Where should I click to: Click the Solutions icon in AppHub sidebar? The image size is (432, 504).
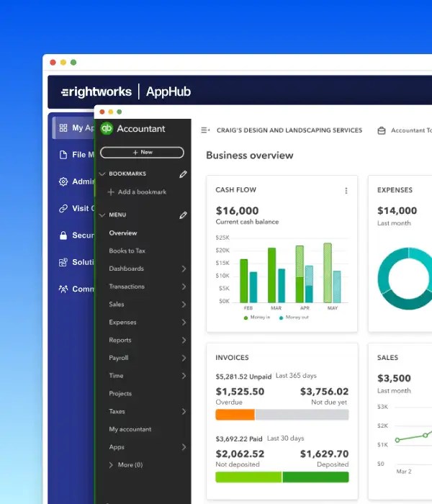coord(63,262)
